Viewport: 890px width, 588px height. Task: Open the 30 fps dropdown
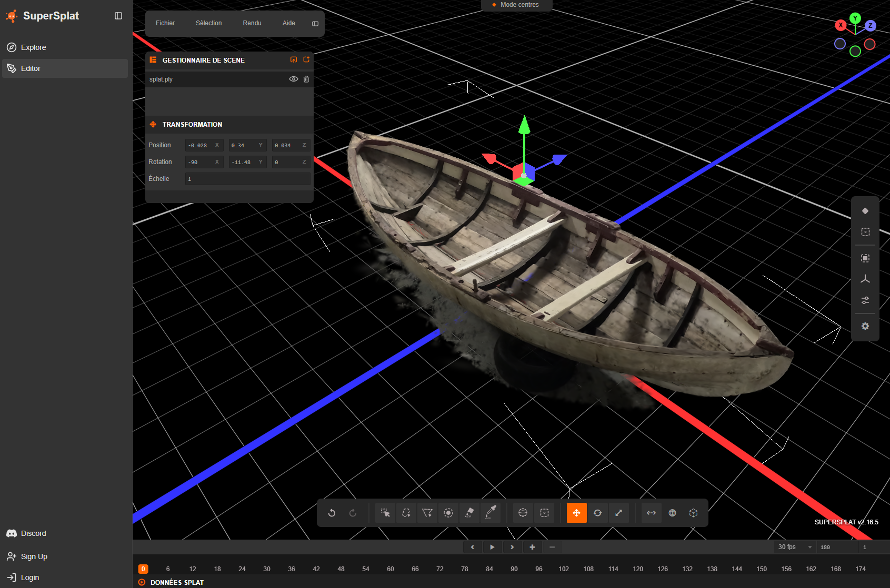click(795, 547)
